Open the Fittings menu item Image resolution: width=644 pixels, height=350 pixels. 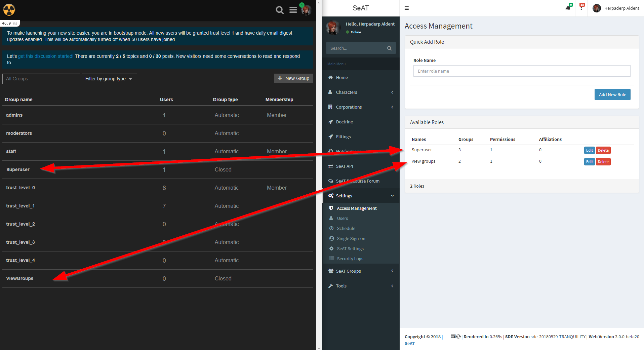tap(361, 137)
